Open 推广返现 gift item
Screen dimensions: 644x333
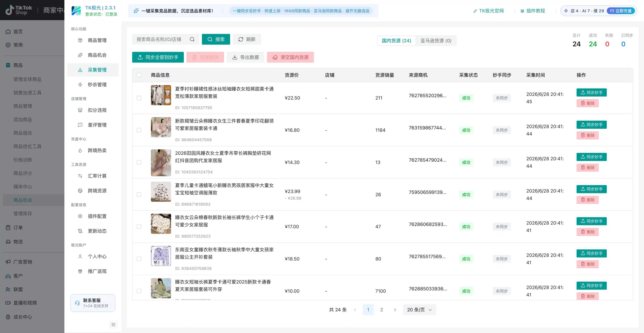pyautogui.click(x=93, y=271)
